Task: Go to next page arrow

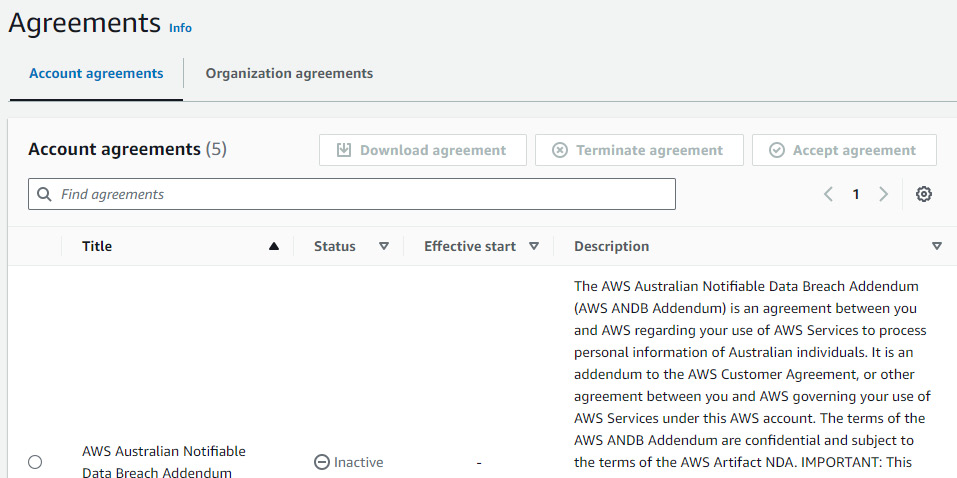Action: (x=883, y=194)
